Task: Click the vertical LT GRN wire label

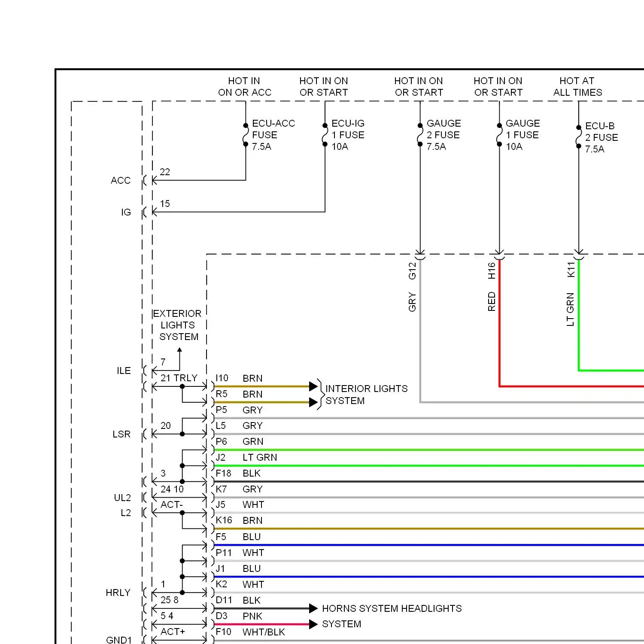Action: coord(570,310)
